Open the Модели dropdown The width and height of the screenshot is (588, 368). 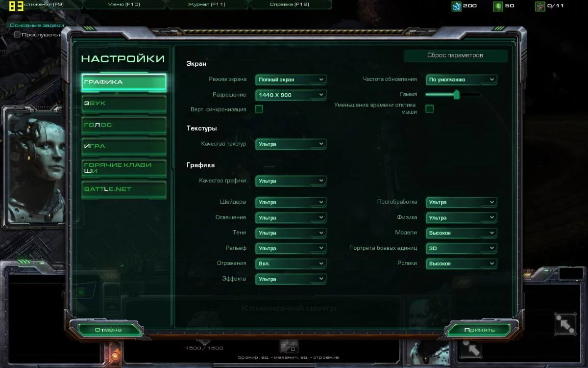(x=461, y=233)
